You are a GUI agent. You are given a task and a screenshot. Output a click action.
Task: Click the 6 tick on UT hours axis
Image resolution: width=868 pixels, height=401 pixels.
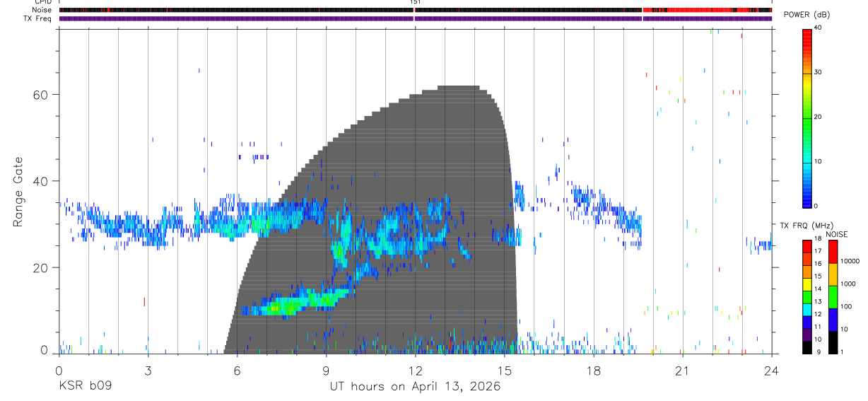[237, 369]
